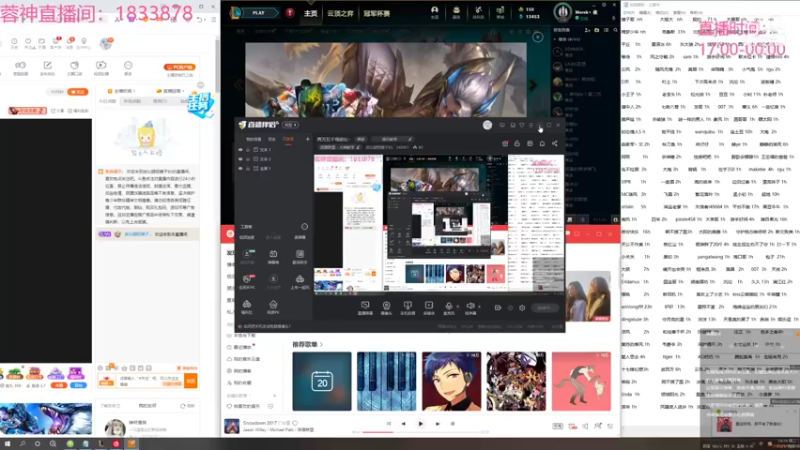This screenshot has width=800, height=450.
Task: Expand the microphone dropdown arrow
Action: tap(457, 307)
